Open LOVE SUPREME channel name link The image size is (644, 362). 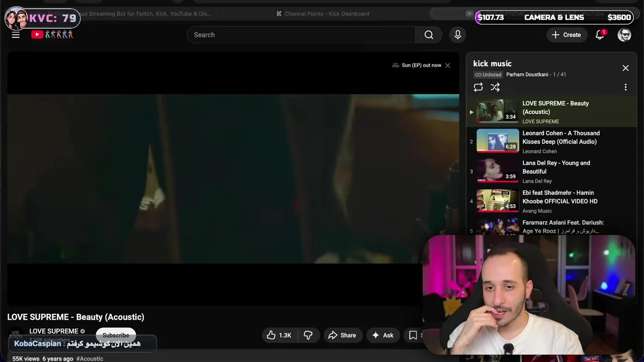(54, 331)
